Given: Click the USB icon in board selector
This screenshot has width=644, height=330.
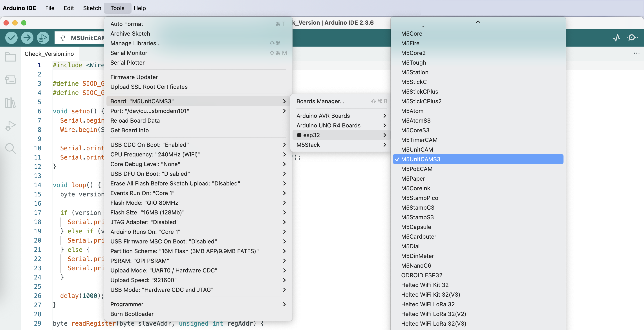Looking at the screenshot, I should point(63,38).
